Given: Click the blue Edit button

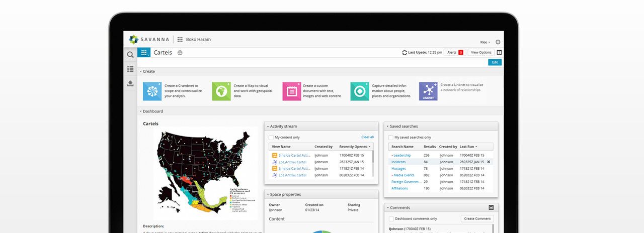Looking at the screenshot, I should [495, 62].
